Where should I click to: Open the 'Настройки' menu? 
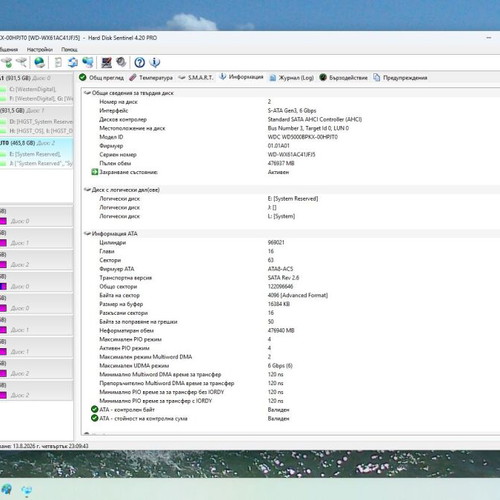coord(40,50)
